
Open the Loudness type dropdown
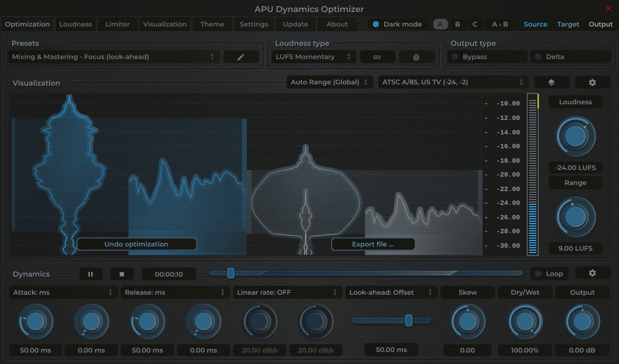pos(313,56)
